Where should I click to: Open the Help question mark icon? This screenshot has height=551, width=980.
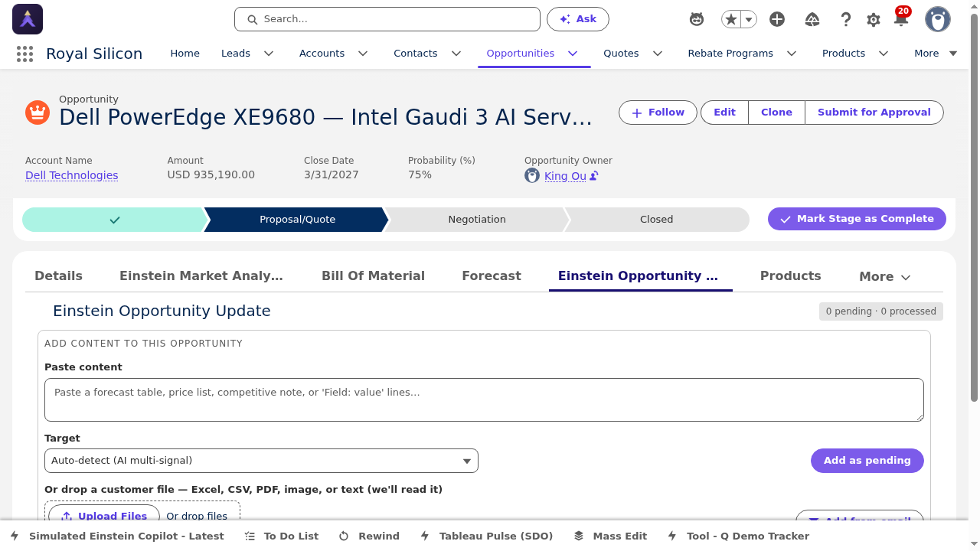pos(846,19)
